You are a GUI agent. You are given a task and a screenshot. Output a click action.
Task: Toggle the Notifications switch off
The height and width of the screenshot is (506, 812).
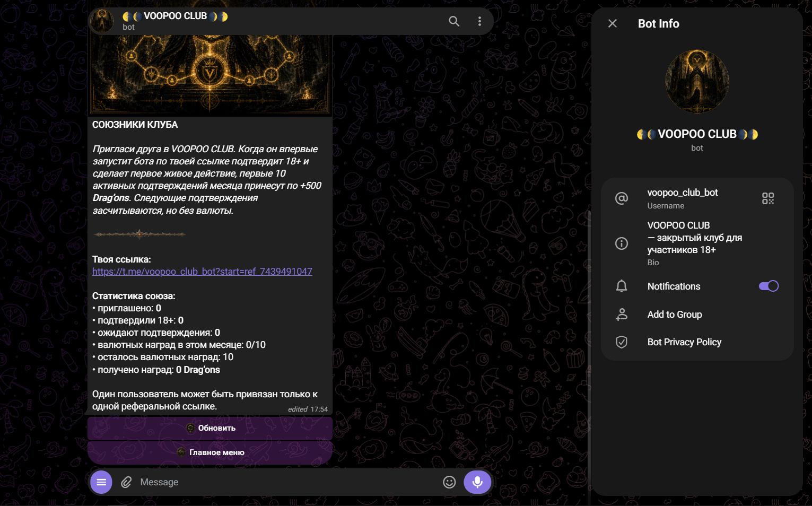coord(769,286)
